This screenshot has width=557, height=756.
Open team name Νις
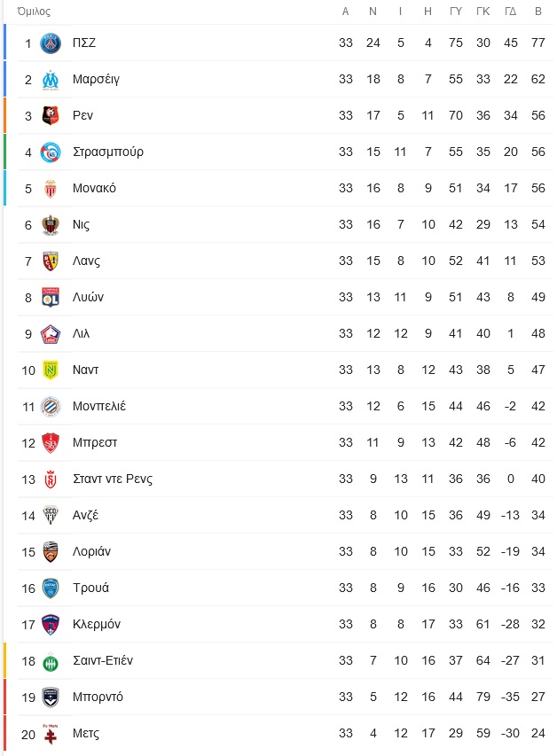[81, 225]
